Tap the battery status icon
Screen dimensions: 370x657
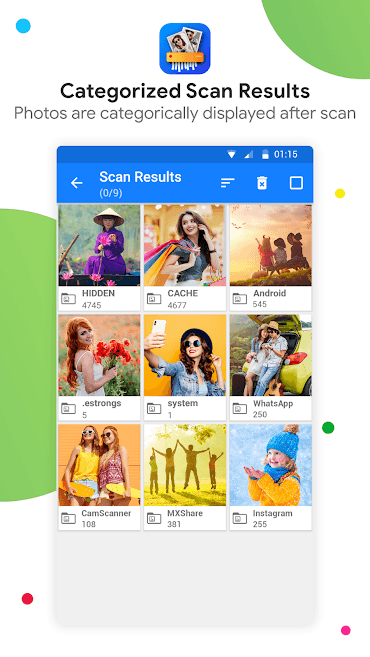click(x=265, y=154)
